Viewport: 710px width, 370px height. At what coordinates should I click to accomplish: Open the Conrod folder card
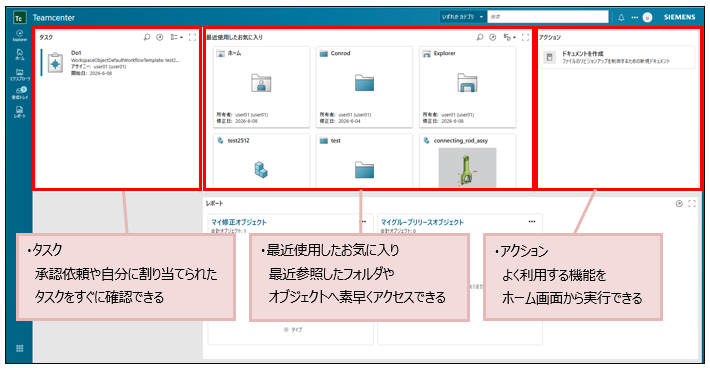point(365,86)
